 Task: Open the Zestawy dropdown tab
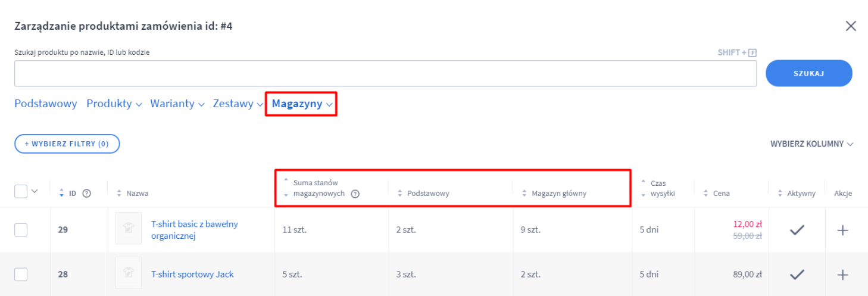(x=238, y=104)
